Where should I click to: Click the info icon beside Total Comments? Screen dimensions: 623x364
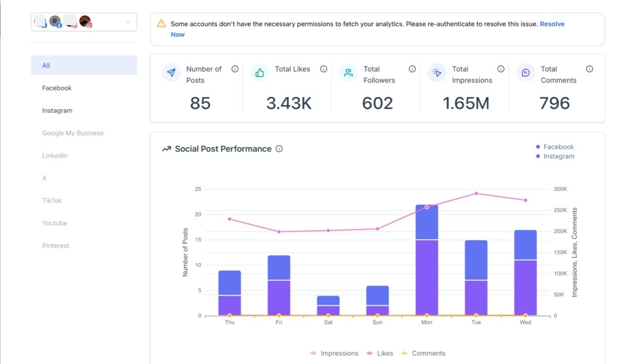click(590, 69)
